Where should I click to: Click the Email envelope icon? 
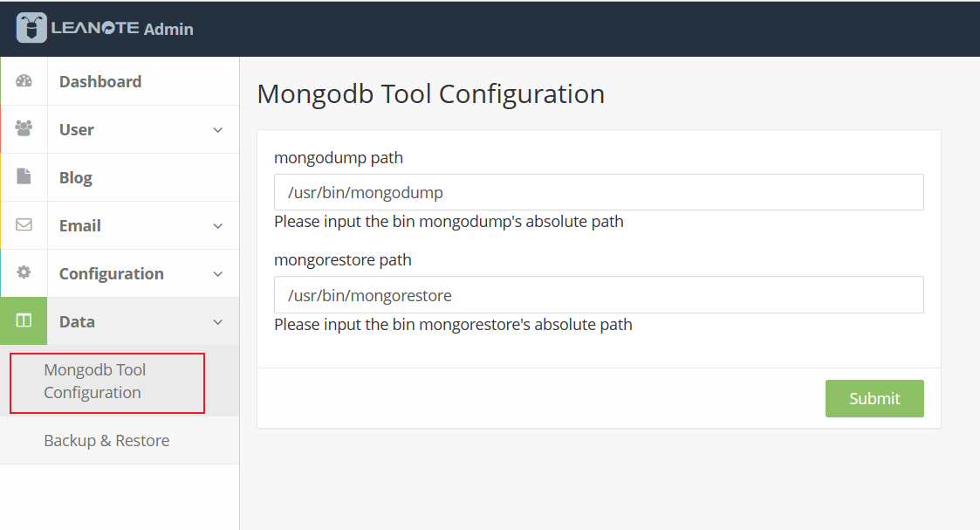[24, 224]
